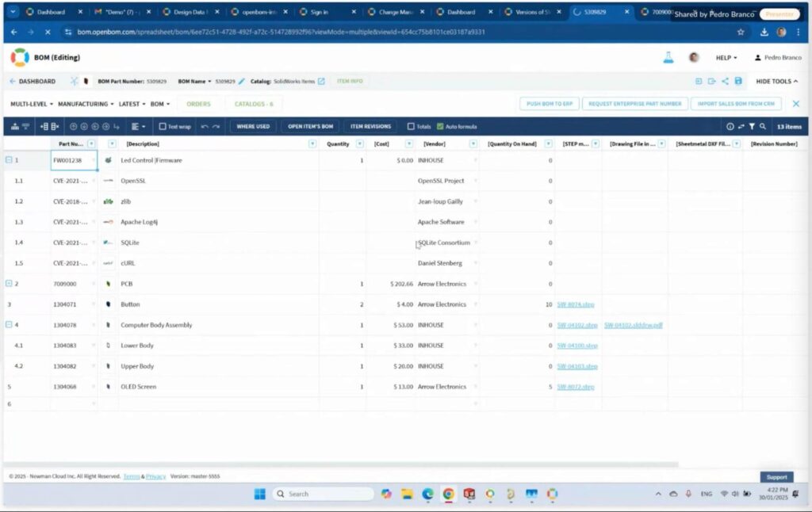Click the info circle icon in toolbar
The height and width of the screenshot is (512, 812).
tap(730, 126)
